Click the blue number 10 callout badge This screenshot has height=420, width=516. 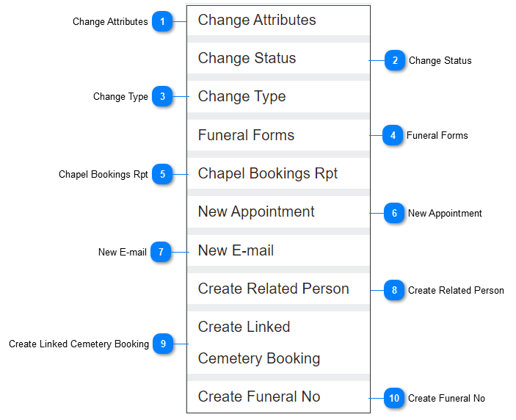click(x=394, y=398)
